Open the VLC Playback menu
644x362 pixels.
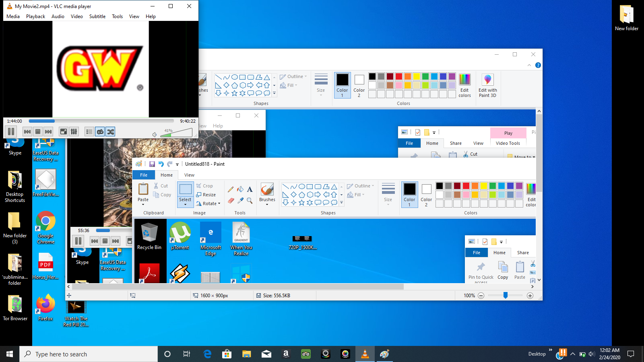click(x=35, y=16)
